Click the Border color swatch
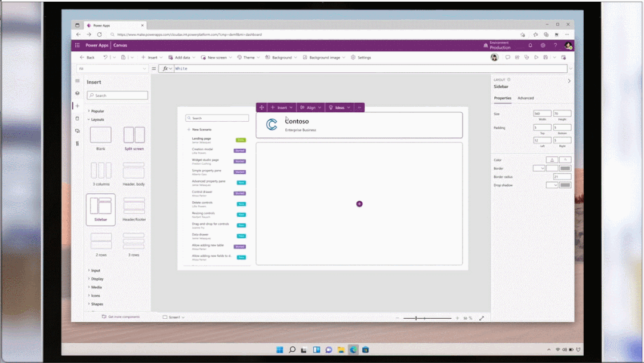The height and width of the screenshot is (363, 644). pyautogui.click(x=565, y=168)
